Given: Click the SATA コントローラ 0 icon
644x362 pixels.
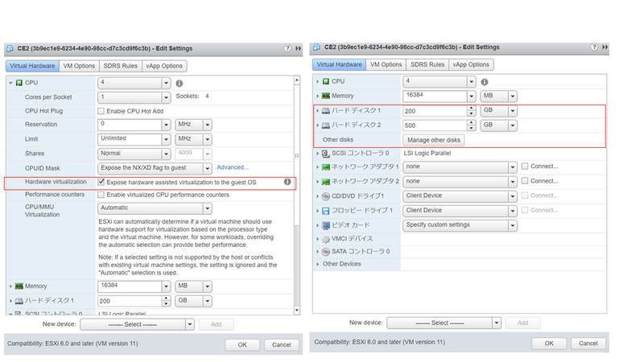Looking at the screenshot, I should coord(326,252).
